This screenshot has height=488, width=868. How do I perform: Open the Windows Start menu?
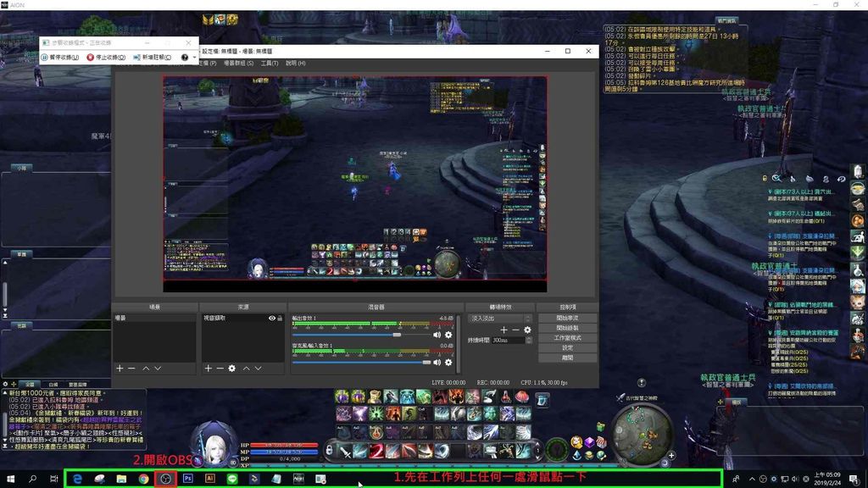[10, 479]
